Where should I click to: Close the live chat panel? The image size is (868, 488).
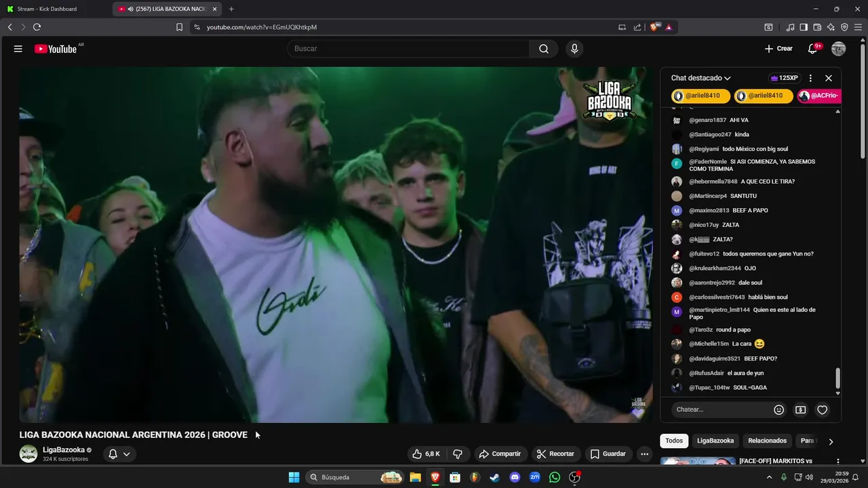[x=829, y=78]
